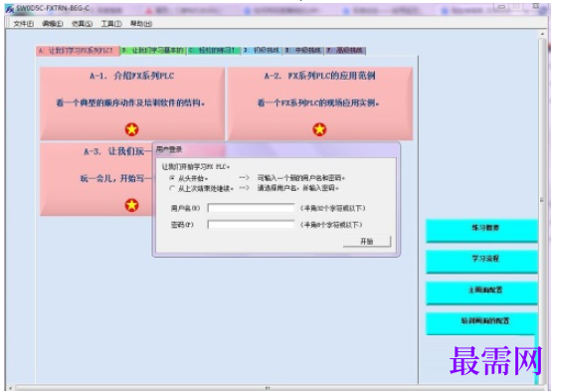Screen dimensions: 561x392
Task: Focus the 密码 input field
Action: [251, 225]
